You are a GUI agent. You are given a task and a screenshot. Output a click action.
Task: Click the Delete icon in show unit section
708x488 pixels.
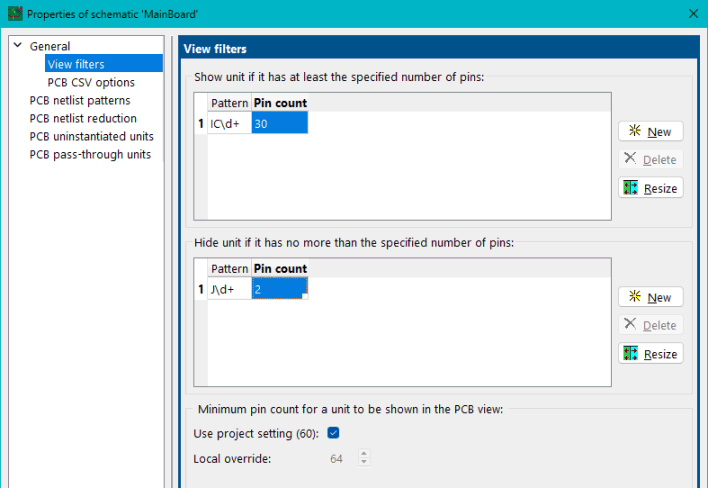630,159
